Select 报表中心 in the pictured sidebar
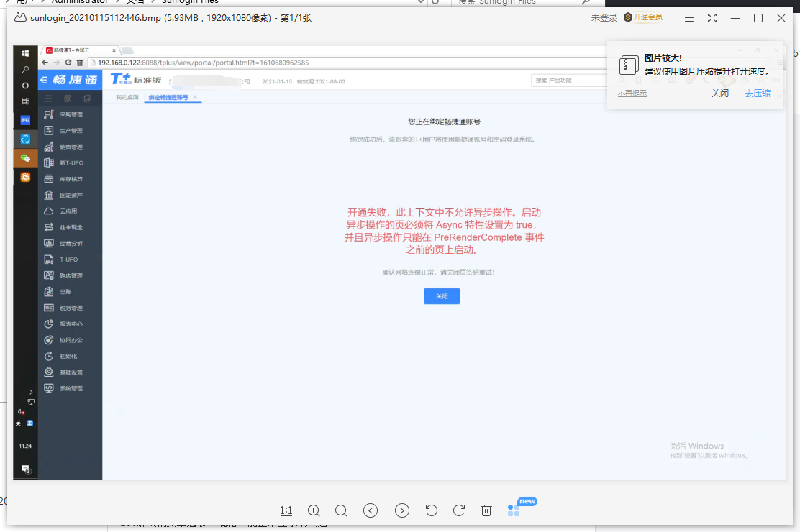Image resolution: width=800 pixels, height=532 pixels. click(x=71, y=324)
